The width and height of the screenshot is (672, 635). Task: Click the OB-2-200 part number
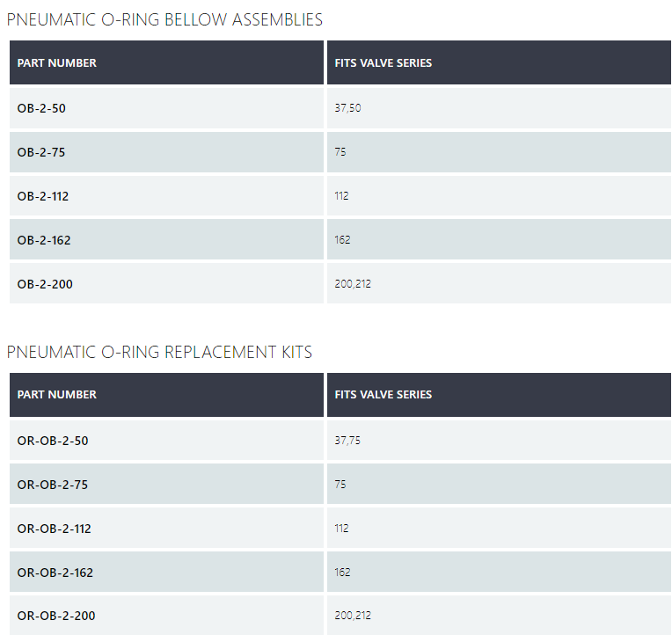pyautogui.click(x=43, y=283)
